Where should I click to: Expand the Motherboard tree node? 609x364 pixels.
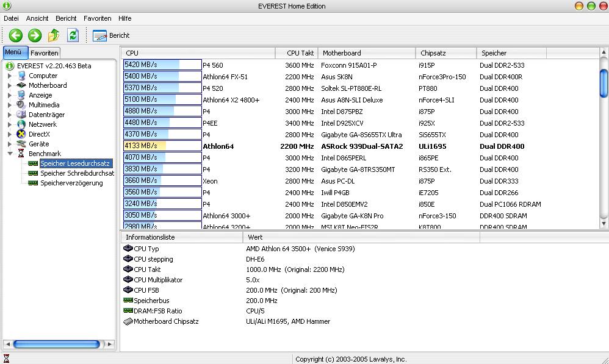[x=9, y=85]
